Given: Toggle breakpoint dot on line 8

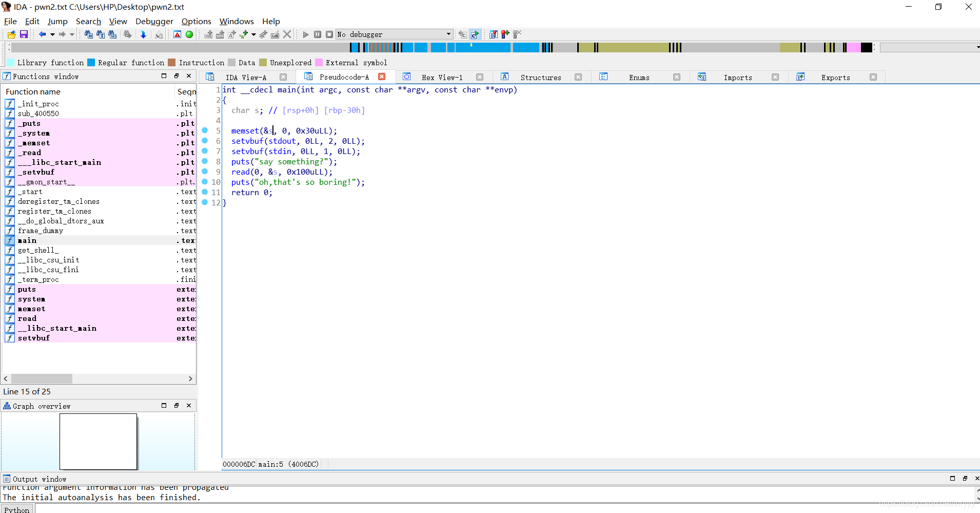Looking at the screenshot, I should pyautogui.click(x=205, y=161).
